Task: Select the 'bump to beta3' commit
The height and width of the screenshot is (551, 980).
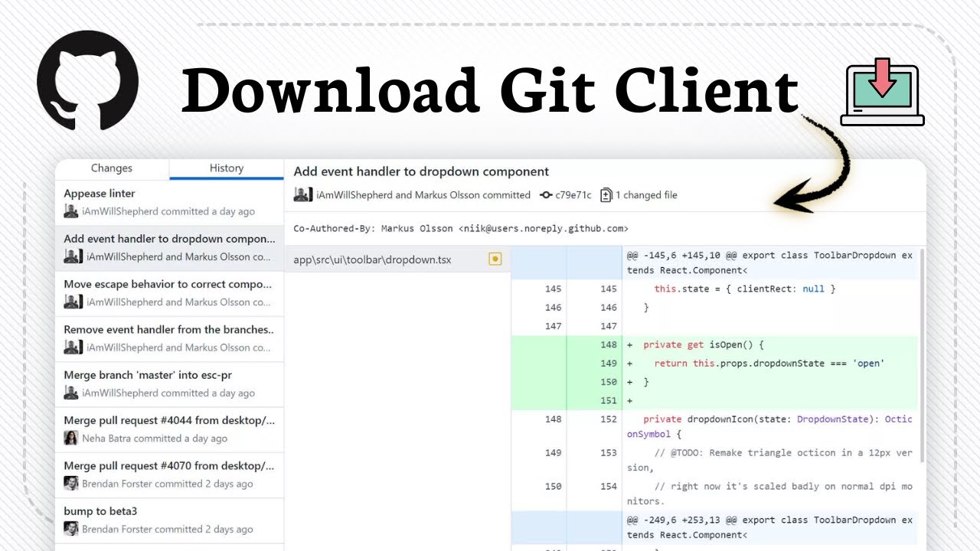Action: (169, 520)
